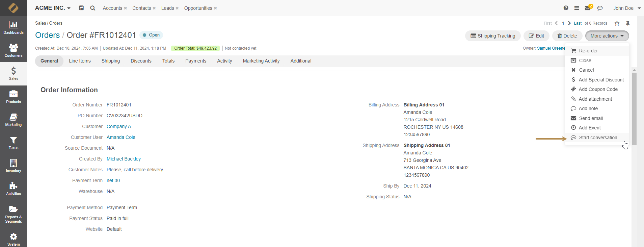Open the Activity tab
The width and height of the screenshot is (644, 247).
(224, 61)
